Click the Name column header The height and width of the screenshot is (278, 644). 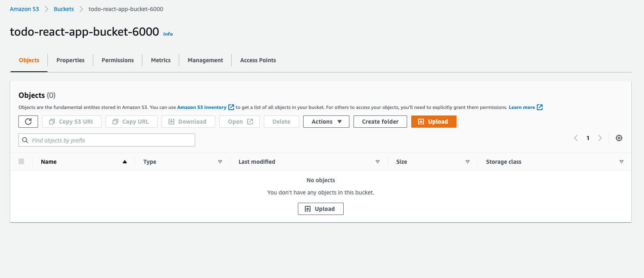point(49,162)
